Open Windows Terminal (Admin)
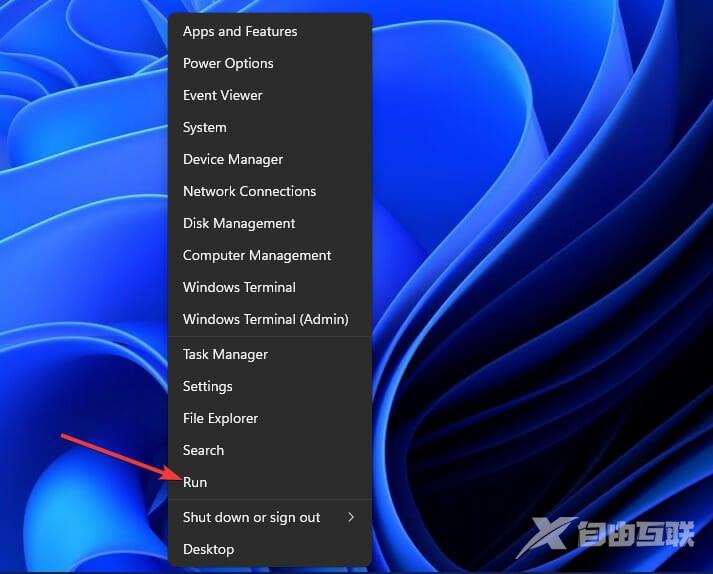 coord(265,319)
